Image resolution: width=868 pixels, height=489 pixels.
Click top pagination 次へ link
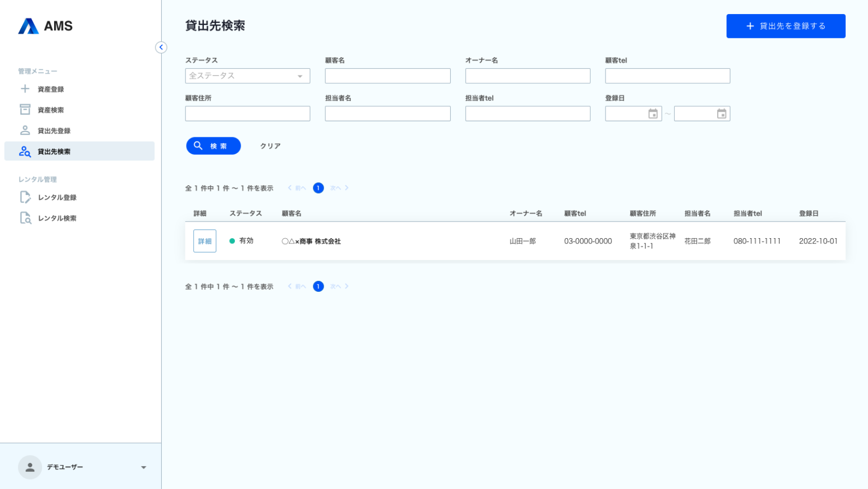[x=339, y=188]
